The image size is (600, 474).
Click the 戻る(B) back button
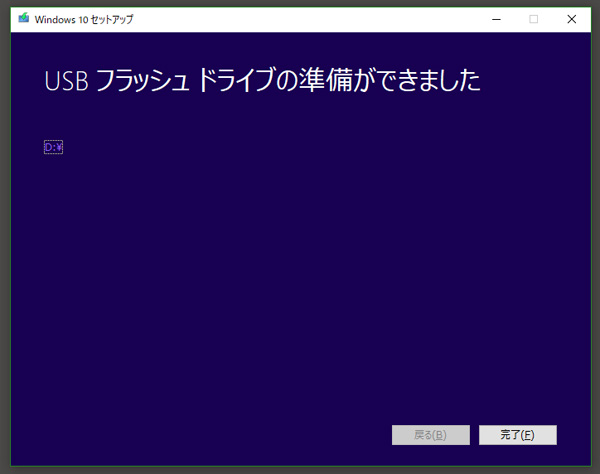(430, 435)
